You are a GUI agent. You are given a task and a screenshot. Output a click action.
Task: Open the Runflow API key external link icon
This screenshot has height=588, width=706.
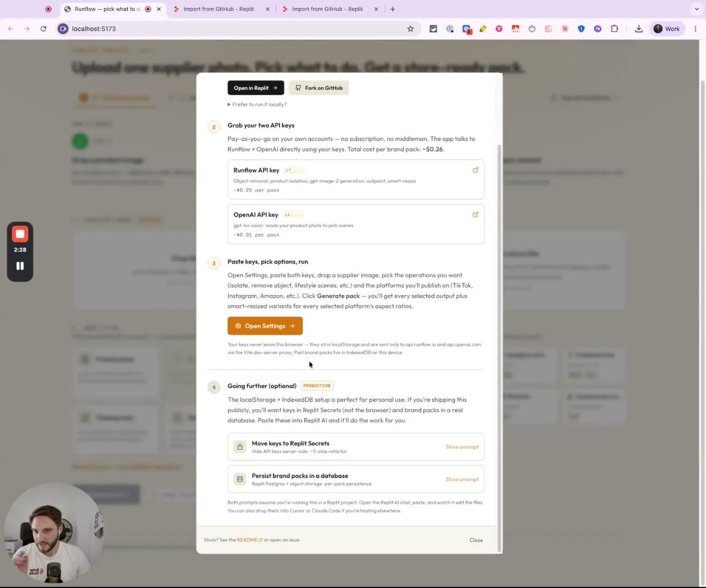pyautogui.click(x=475, y=171)
